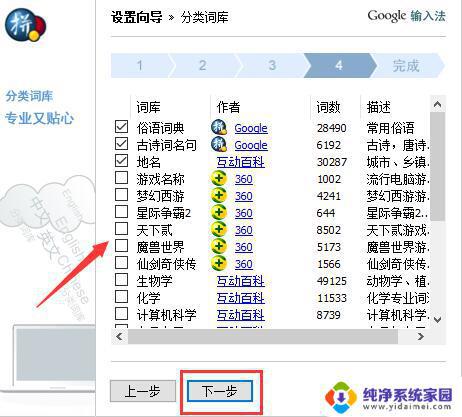Open 互动百科 link in 计算机科学 row
The image size is (462, 417).
coord(241,315)
